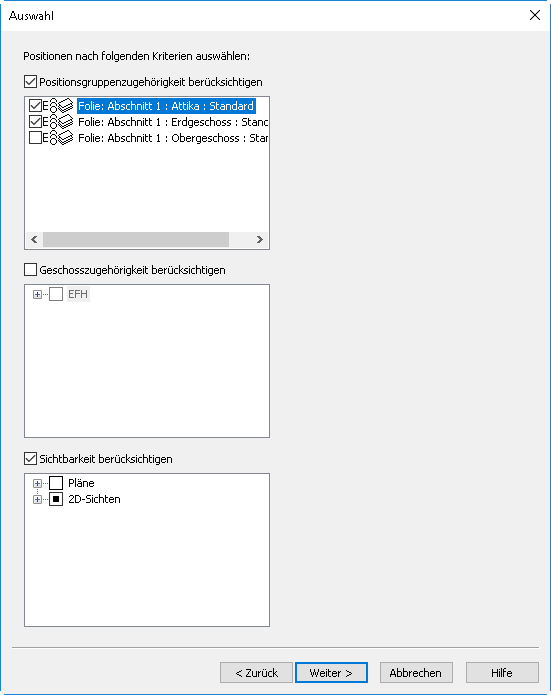The image size is (551, 695).
Task: Click the right arrow of horizontal scrollbar
Action: (x=260, y=239)
